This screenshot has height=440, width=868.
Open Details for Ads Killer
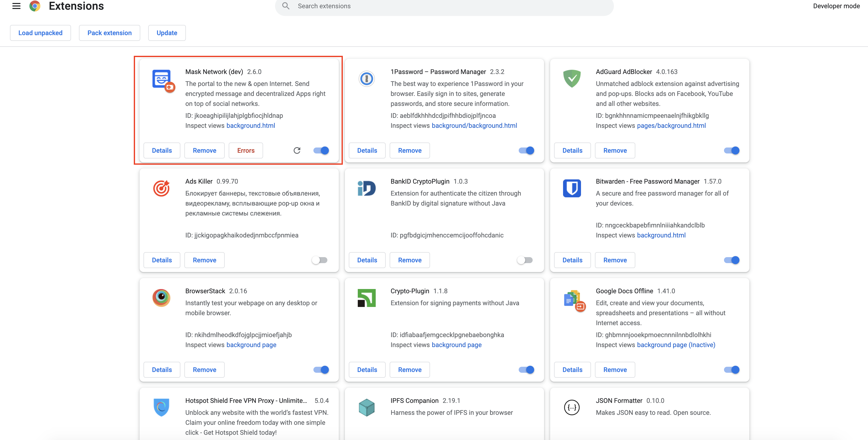pyautogui.click(x=162, y=260)
